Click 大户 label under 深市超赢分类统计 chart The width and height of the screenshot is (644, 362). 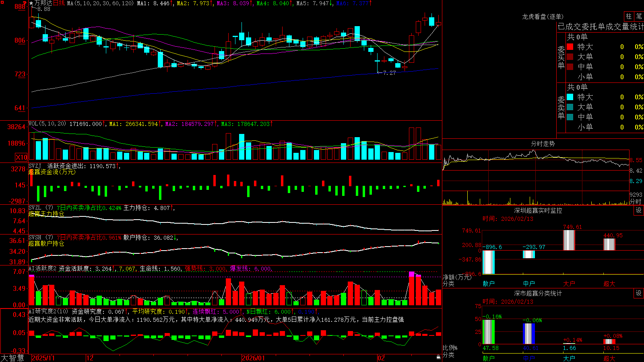[x=569, y=358]
